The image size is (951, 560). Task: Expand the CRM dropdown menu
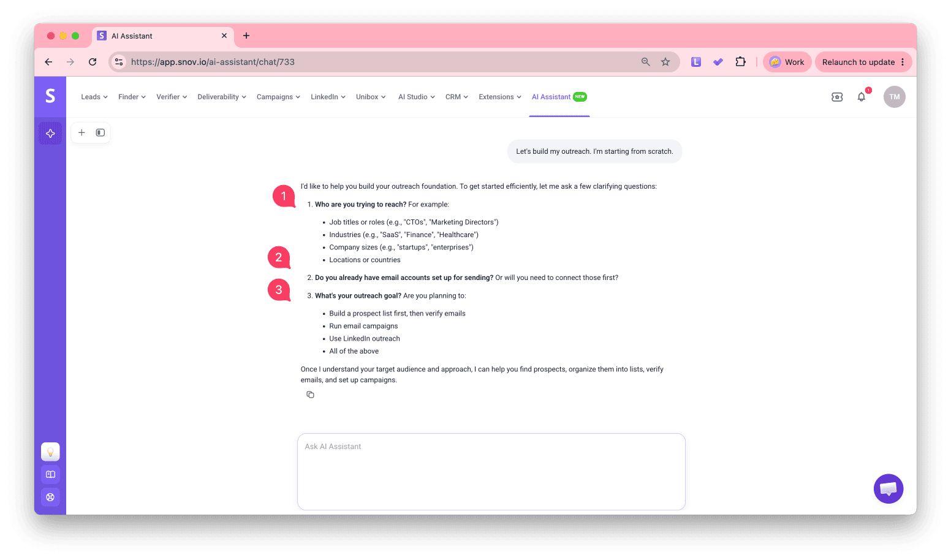pos(457,97)
